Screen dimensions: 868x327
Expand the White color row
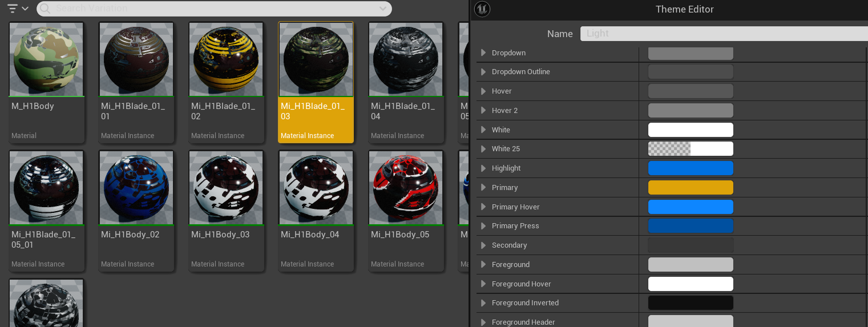pyautogui.click(x=483, y=130)
